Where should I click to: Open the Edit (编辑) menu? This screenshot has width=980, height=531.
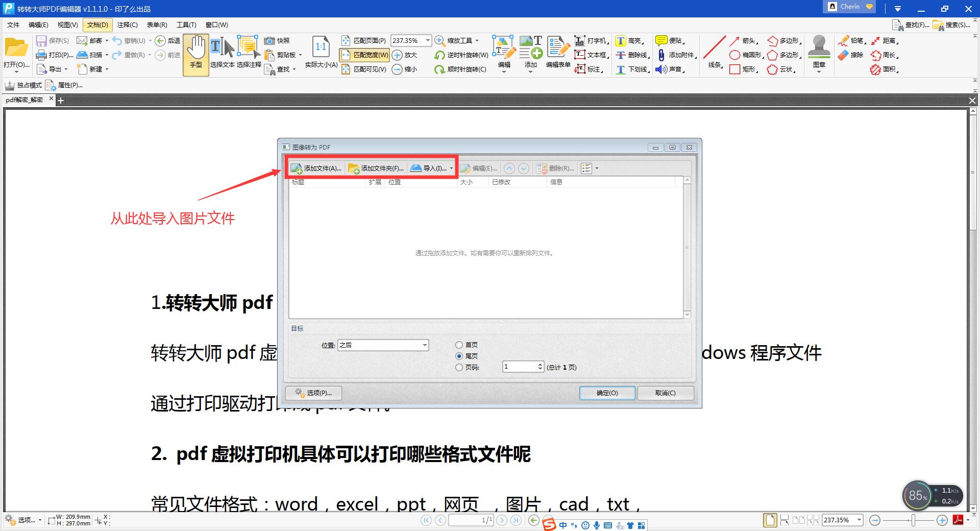pyautogui.click(x=38, y=25)
